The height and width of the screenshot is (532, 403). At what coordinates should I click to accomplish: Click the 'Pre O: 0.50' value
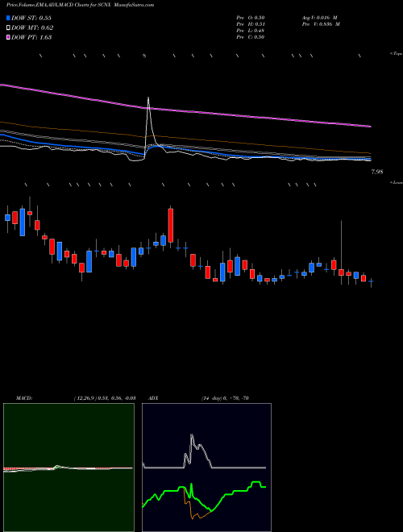click(251, 18)
